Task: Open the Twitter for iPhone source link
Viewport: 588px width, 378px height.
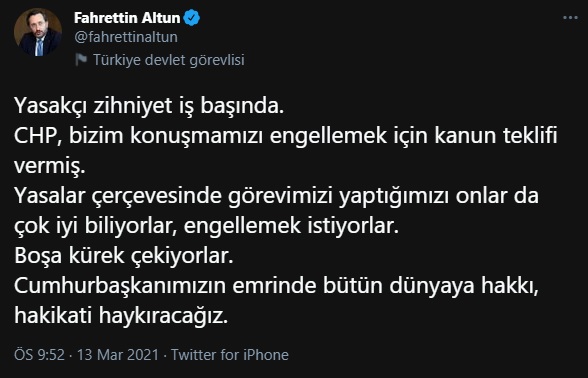Action: pos(230,355)
